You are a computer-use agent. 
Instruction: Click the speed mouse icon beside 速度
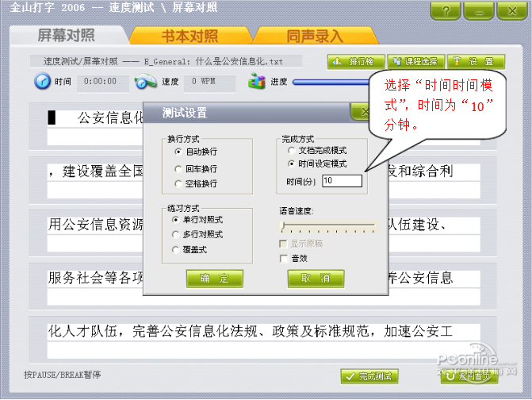click(146, 82)
